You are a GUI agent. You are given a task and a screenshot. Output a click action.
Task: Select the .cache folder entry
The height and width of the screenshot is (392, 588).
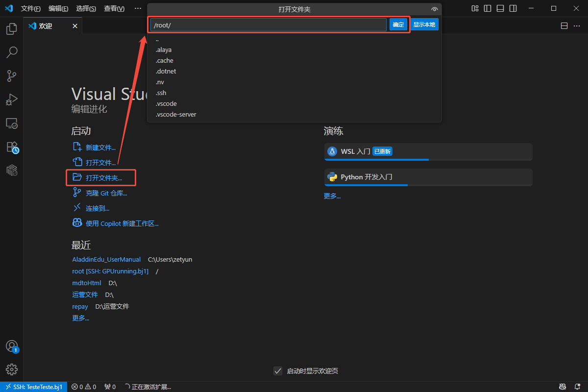tap(294, 61)
